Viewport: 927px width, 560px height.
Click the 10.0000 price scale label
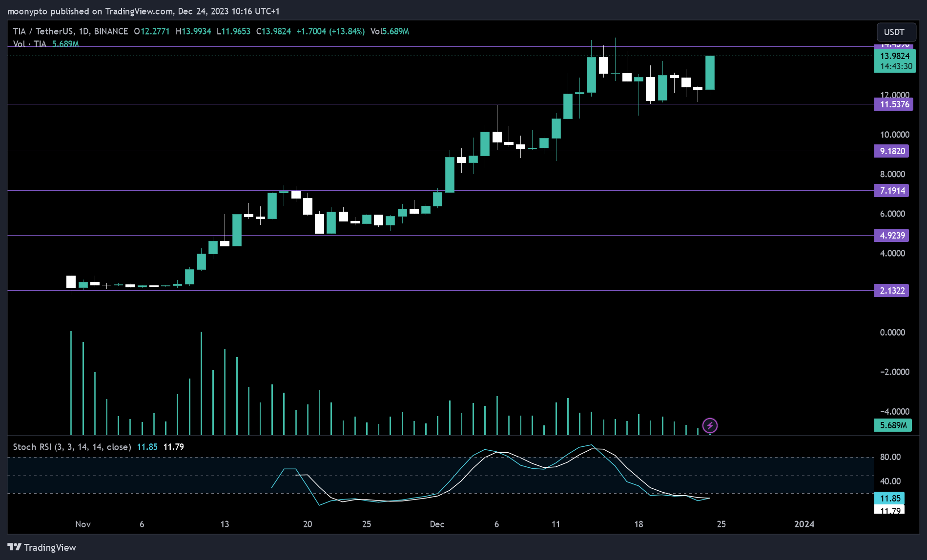[894, 135]
